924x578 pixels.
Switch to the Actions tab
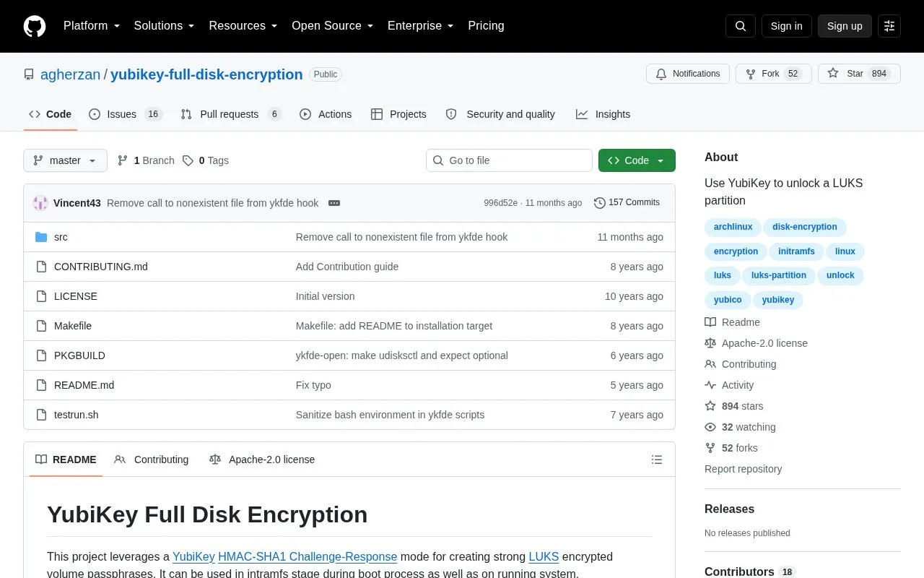point(326,114)
